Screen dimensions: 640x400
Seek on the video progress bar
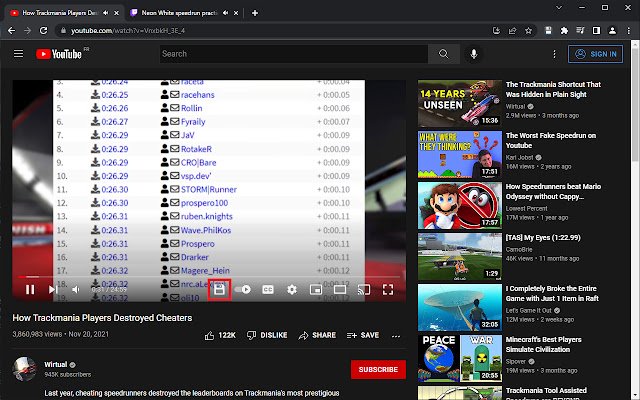click(209, 277)
